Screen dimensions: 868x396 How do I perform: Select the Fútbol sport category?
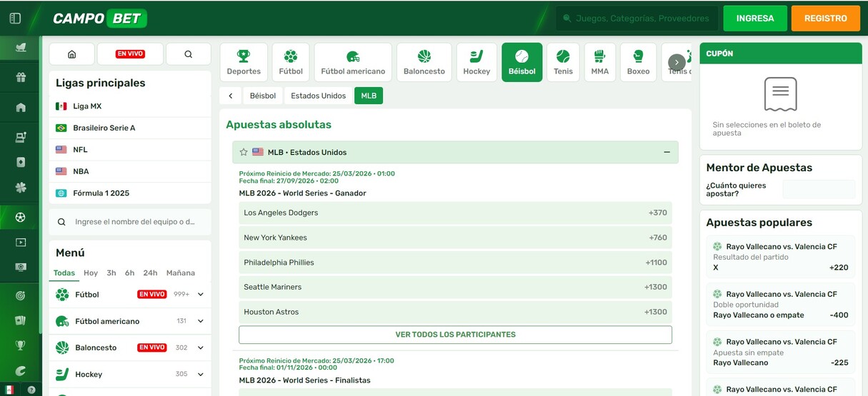pos(291,62)
